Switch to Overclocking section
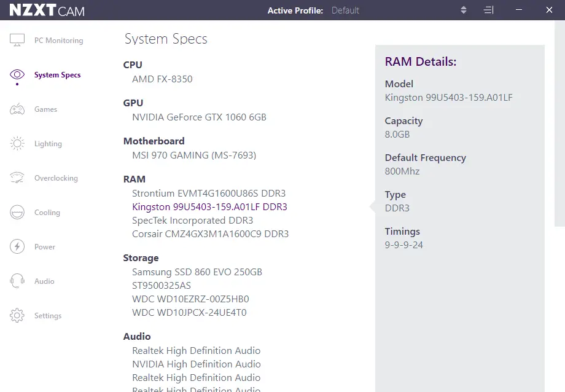This screenshot has width=565, height=392. pyautogui.click(x=56, y=178)
